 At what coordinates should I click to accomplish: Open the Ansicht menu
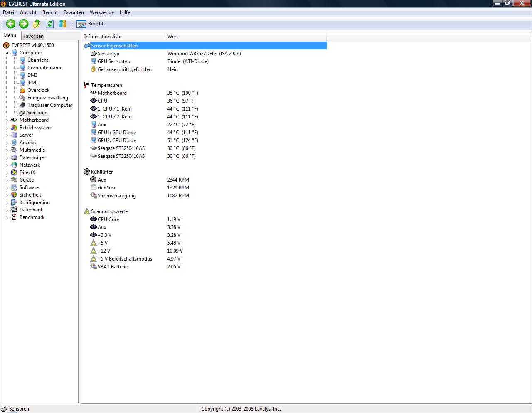pos(28,12)
